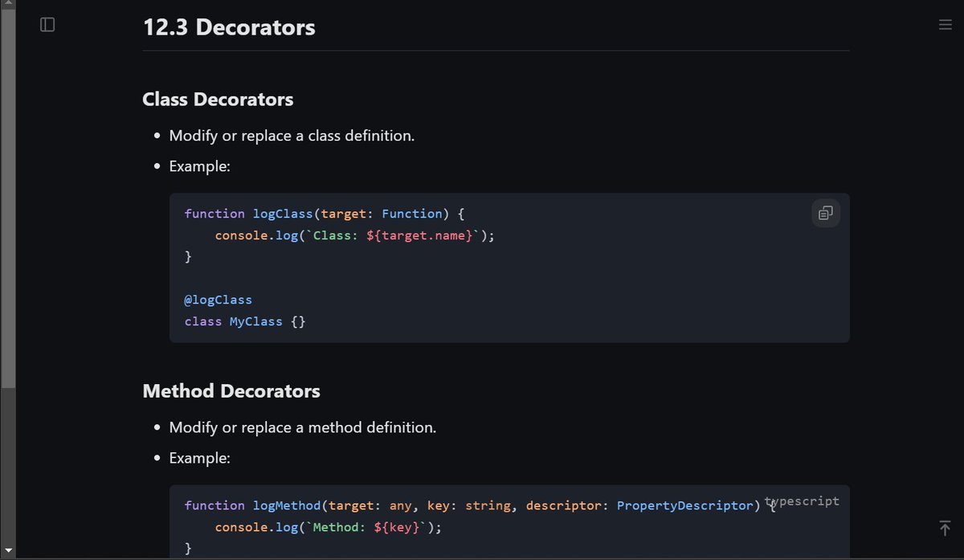Click 'Modify or replace a method definition.' text
This screenshot has height=560, width=964.
tap(303, 427)
